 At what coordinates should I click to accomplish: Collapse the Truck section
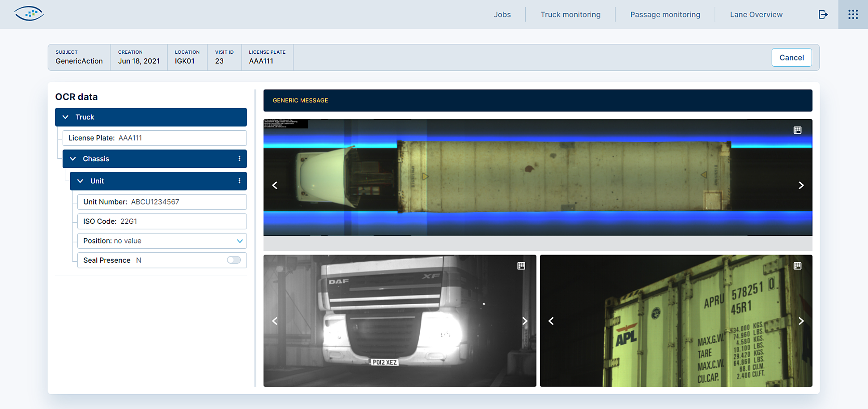click(65, 117)
